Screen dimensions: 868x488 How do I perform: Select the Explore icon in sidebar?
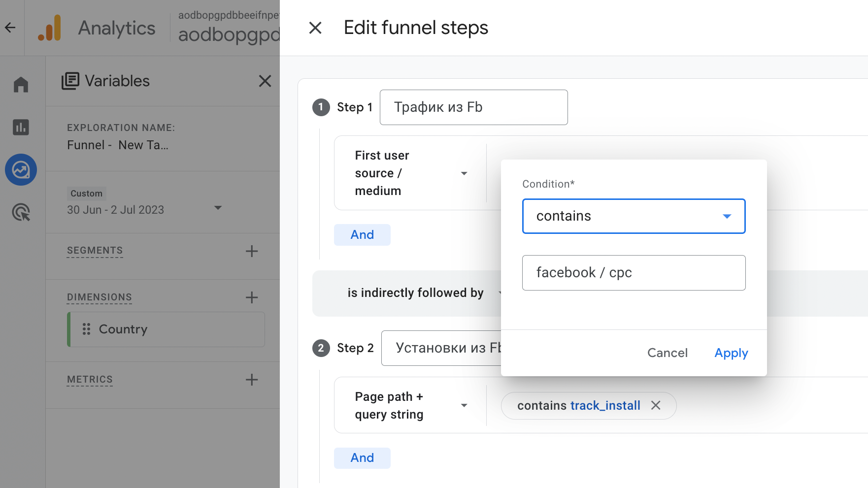pyautogui.click(x=21, y=170)
